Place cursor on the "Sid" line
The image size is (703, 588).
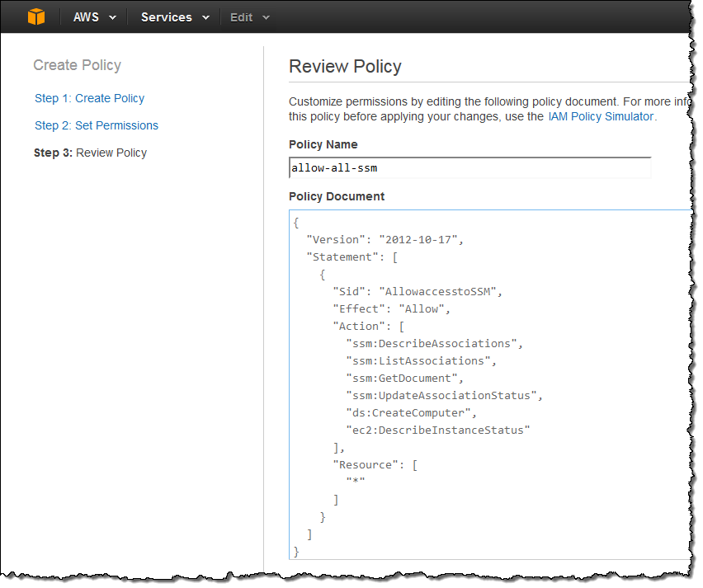pyautogui.click(x=417, y=291)
